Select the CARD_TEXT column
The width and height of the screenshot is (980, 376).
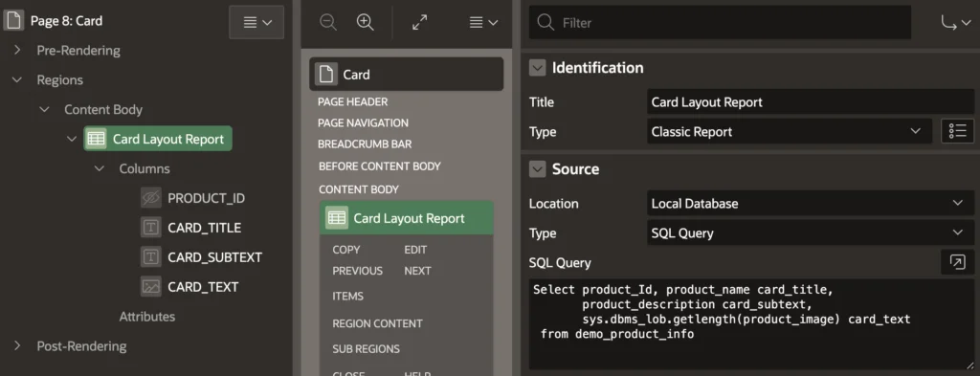point(203,287)
